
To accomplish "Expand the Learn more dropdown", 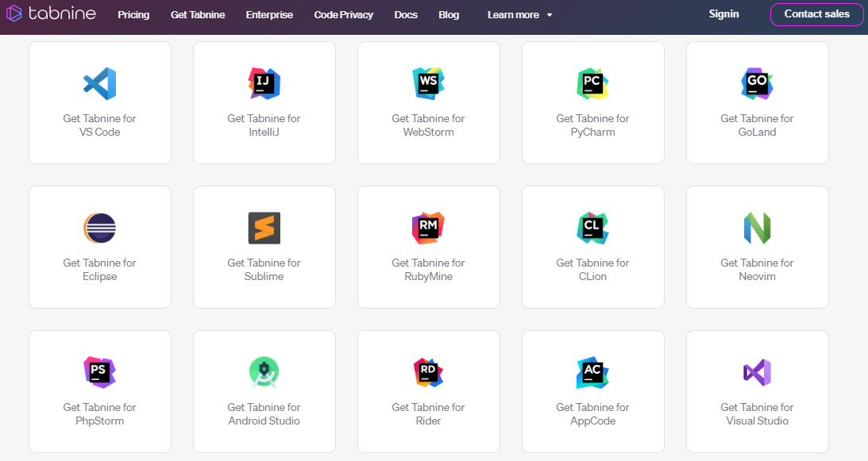I will (519, 15).
